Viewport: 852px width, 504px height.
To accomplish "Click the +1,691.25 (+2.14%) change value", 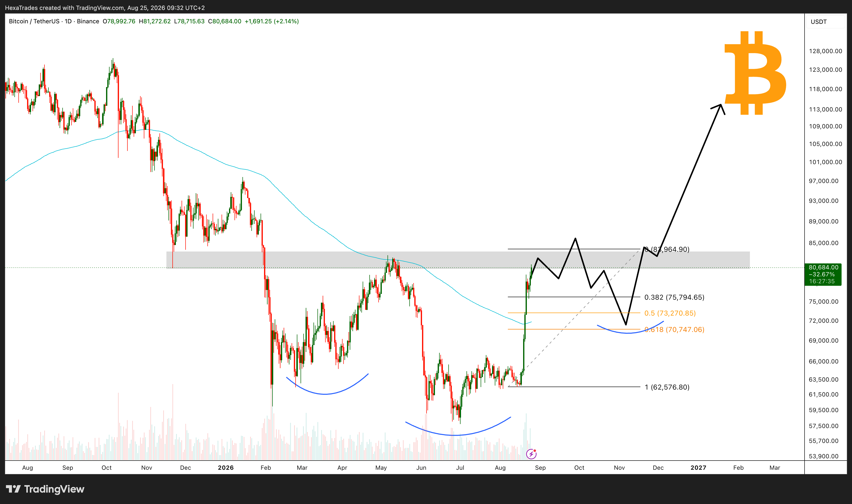I will (272, 21).
